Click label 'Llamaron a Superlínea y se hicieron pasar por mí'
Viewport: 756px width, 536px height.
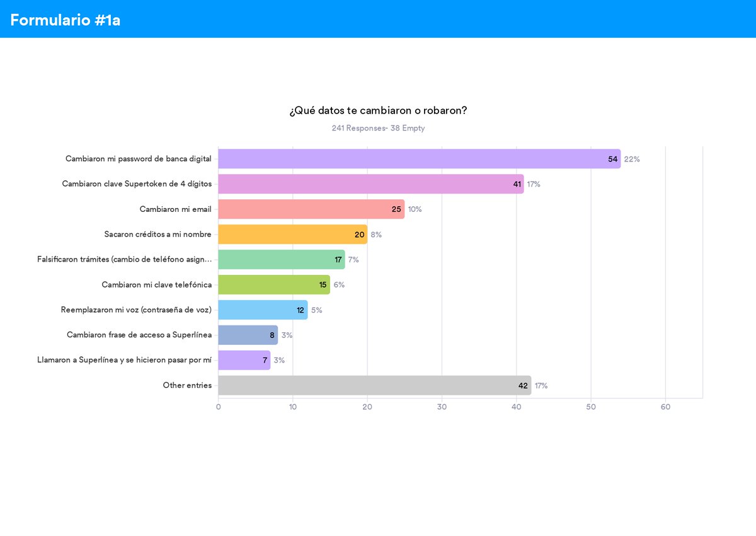(125, 361)
